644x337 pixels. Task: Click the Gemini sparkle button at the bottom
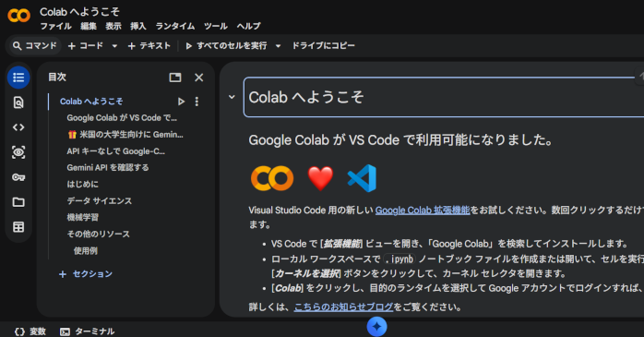click(x=377, y=327)
